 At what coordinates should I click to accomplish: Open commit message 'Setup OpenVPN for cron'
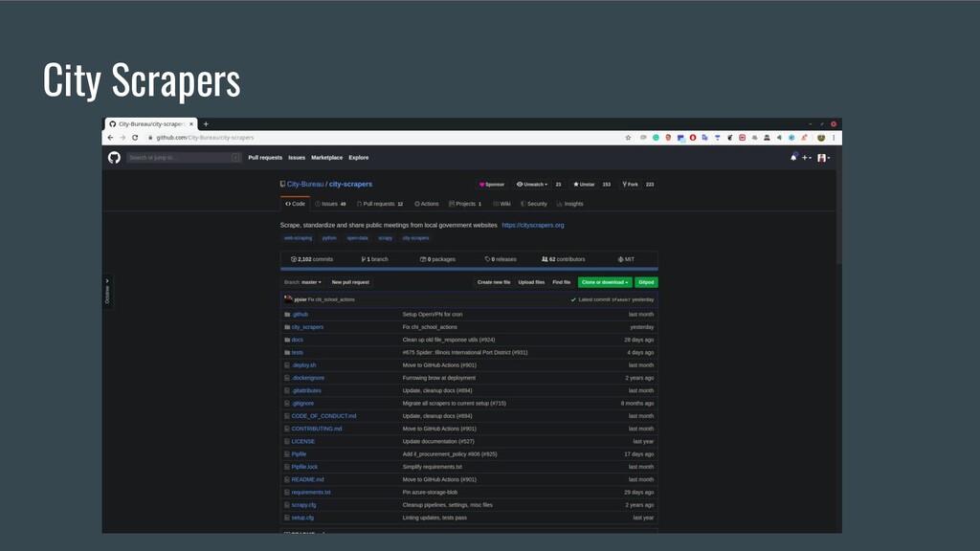[x=433, y=314]
